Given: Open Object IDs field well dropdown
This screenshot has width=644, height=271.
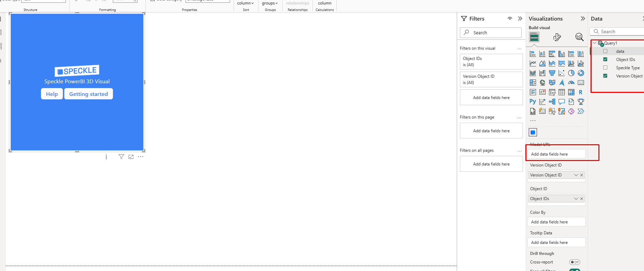Looking at the screenshot, I should [576, 199].
